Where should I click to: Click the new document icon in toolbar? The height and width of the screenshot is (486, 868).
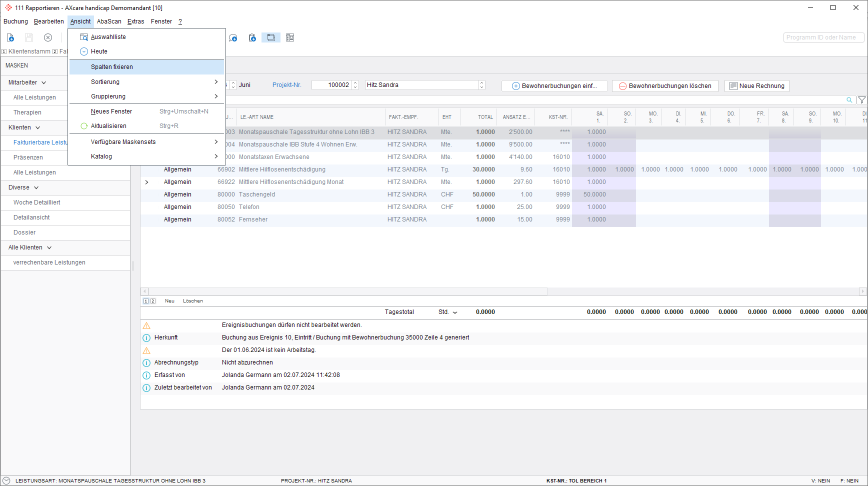click(x=10, y=37)
